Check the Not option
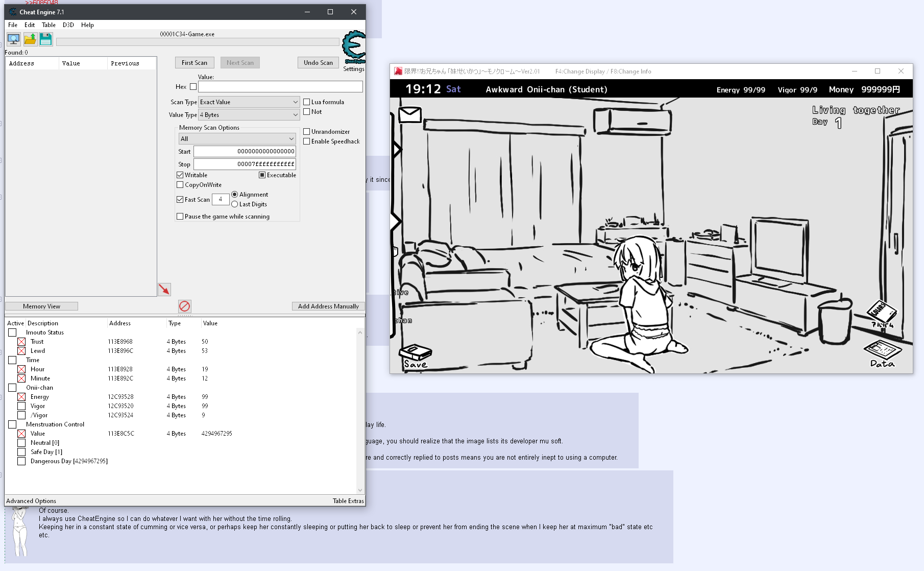The height and width of the screenshot is (571, 924). [307, 112]
